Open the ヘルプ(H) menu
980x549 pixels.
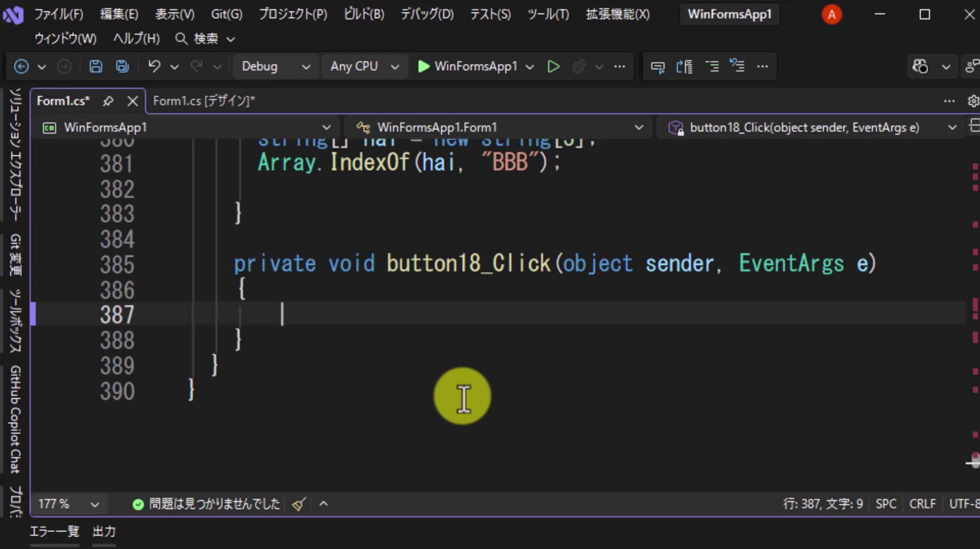point(136,39)
